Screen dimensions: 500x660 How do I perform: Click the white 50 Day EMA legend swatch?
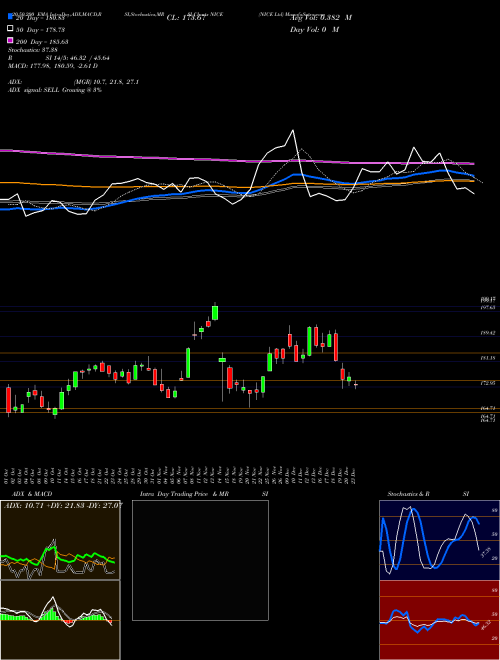10,29
